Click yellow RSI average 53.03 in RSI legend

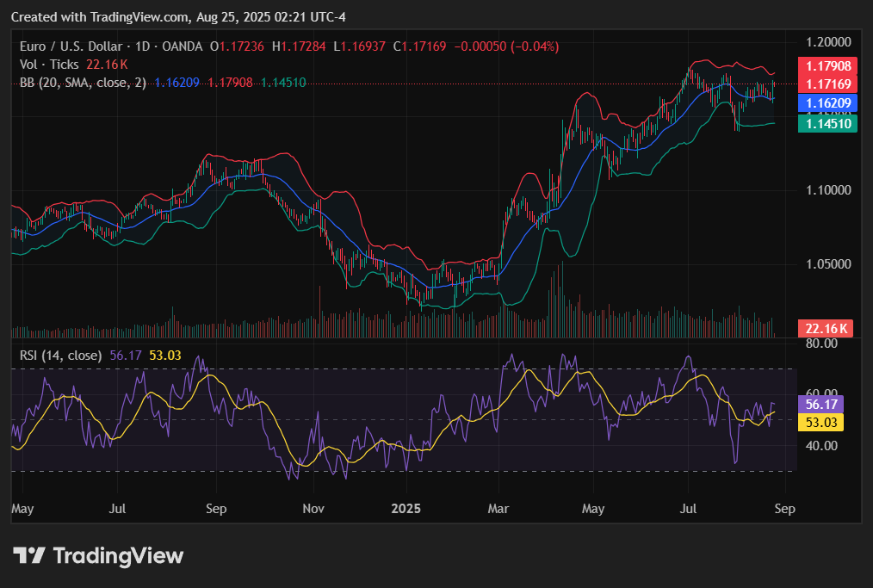click(x=165, y=356)
